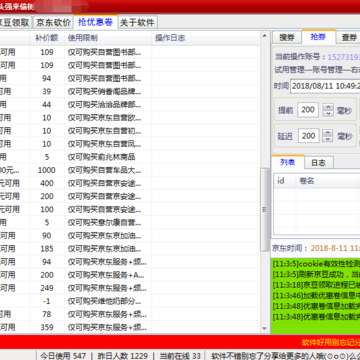Increase the 延迟 milliseconds value
The width and height of the screenshot is (360, 360).
(x=329, y=133)
